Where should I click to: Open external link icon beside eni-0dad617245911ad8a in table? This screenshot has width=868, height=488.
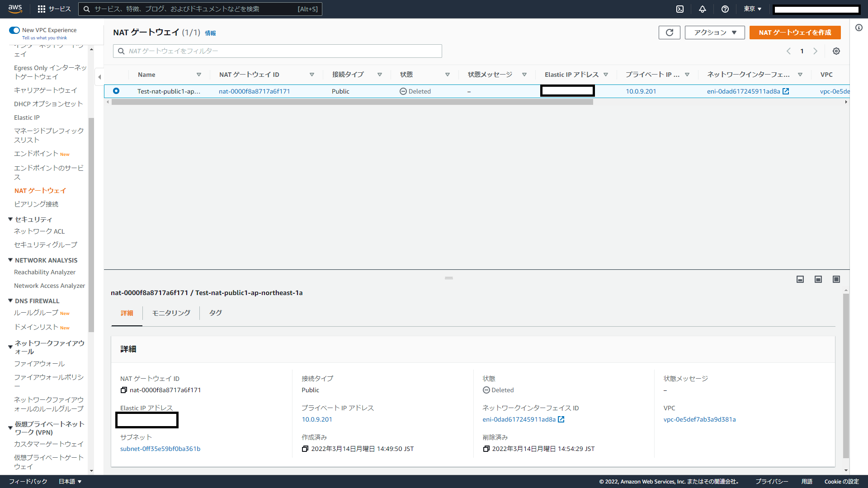pyautogui.click(x=786, y=91)
